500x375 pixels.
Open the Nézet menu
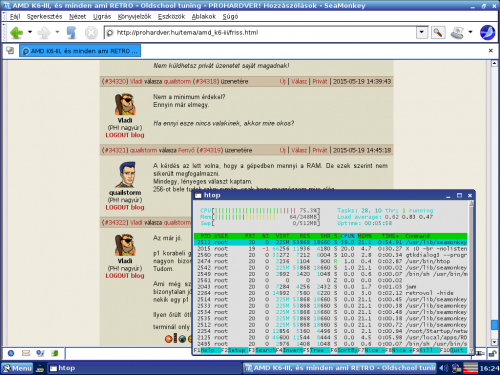[x=77, y=16]
